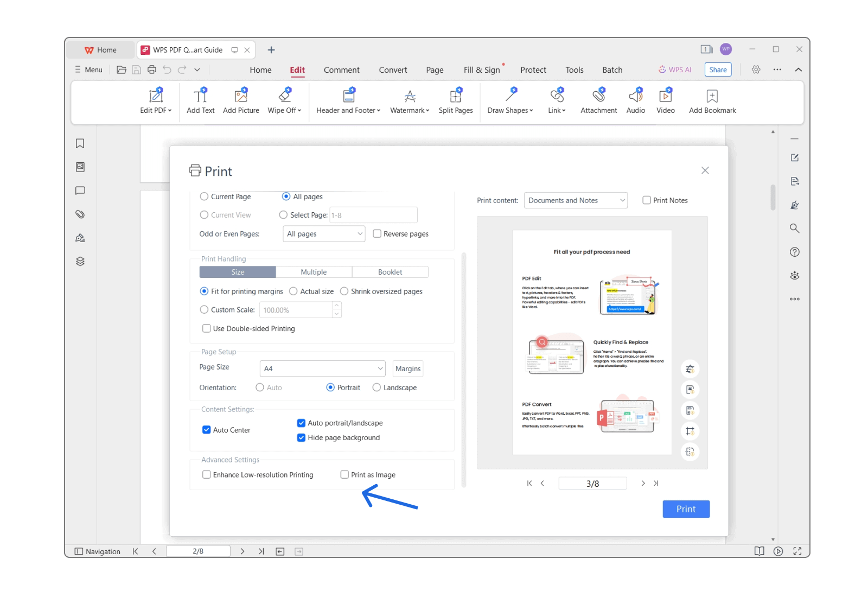Click the search icon in right sidebar
Image resolution: width=868 pixels, height=597 pixels.
794,228
